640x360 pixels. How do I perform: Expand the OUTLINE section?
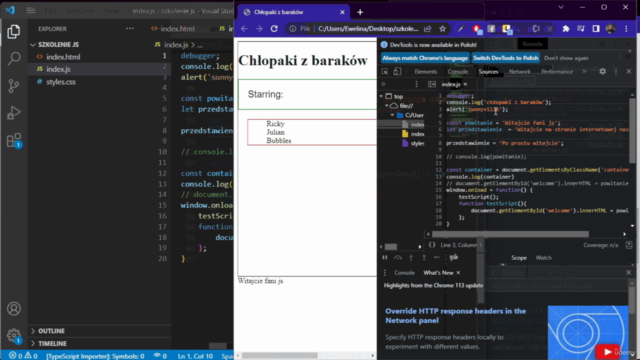tap(33, 331)
